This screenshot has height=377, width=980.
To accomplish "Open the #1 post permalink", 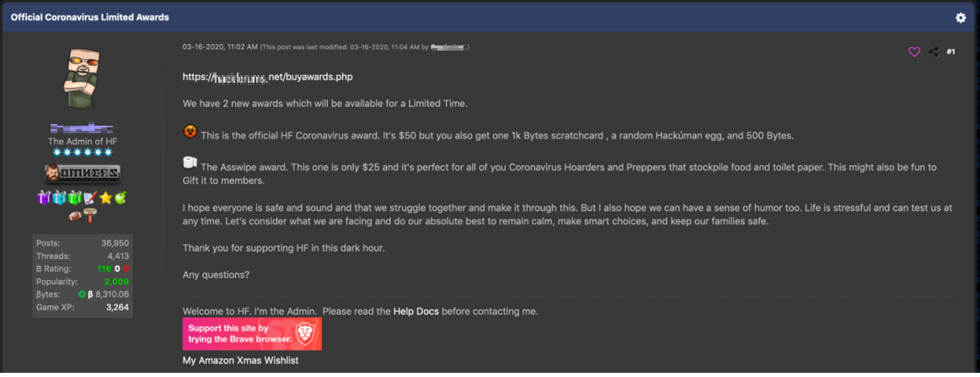I will coord(951,52).
